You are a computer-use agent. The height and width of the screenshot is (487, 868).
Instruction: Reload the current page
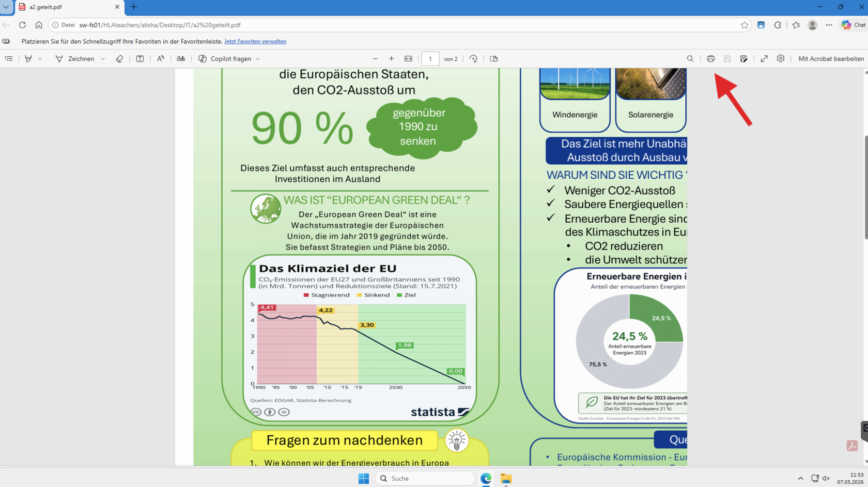(x=22, y=25)
